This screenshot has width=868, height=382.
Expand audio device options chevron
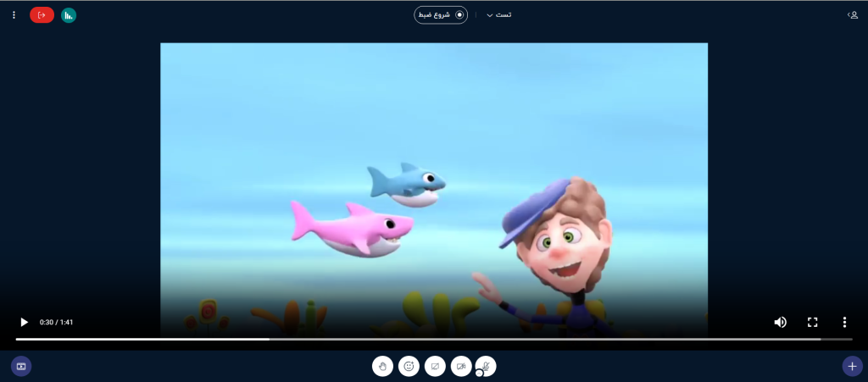click(480, 374)
